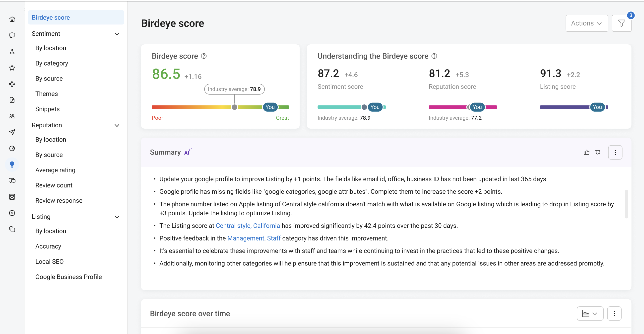Give the summary a thumbs up
This screenshot has width=644, height=334.
586,152
